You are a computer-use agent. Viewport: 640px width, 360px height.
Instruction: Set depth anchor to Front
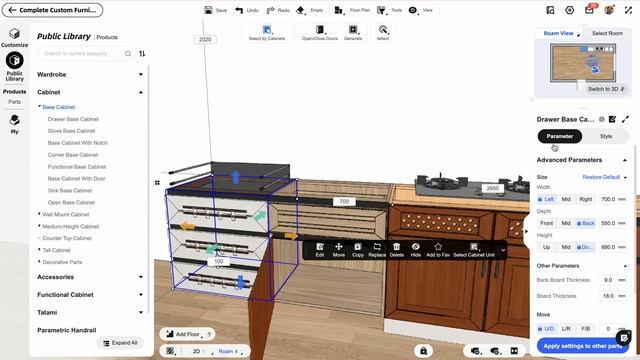[547, 223]
